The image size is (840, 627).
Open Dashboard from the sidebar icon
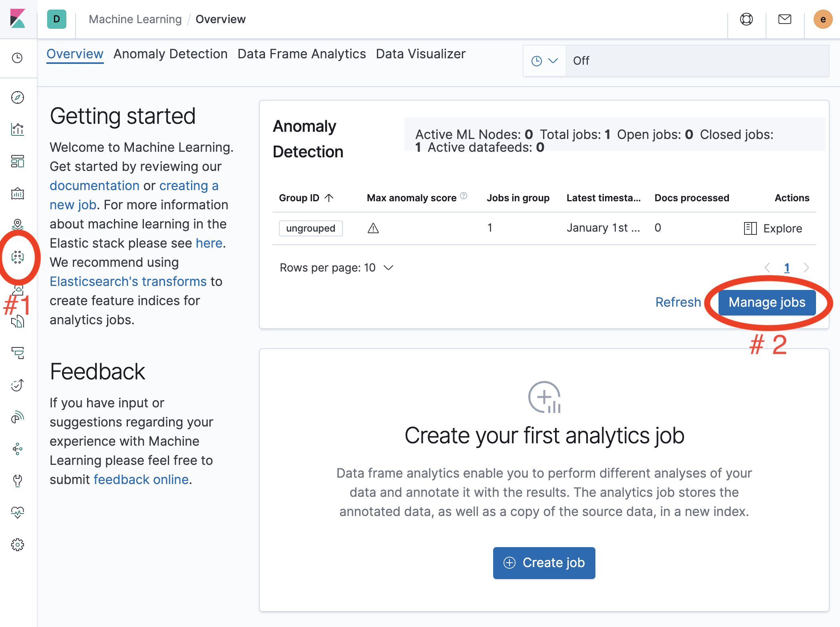pos(18,161)
